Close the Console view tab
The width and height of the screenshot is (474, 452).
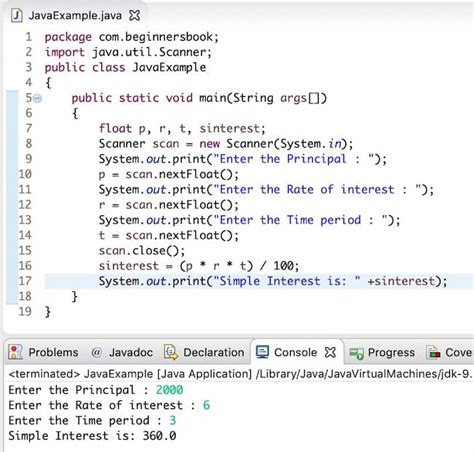(x=330, y=352)
